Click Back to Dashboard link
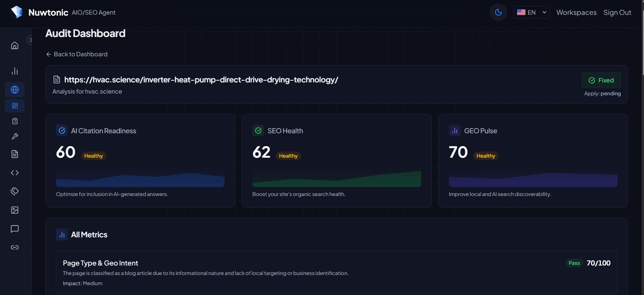 point(77,54)
